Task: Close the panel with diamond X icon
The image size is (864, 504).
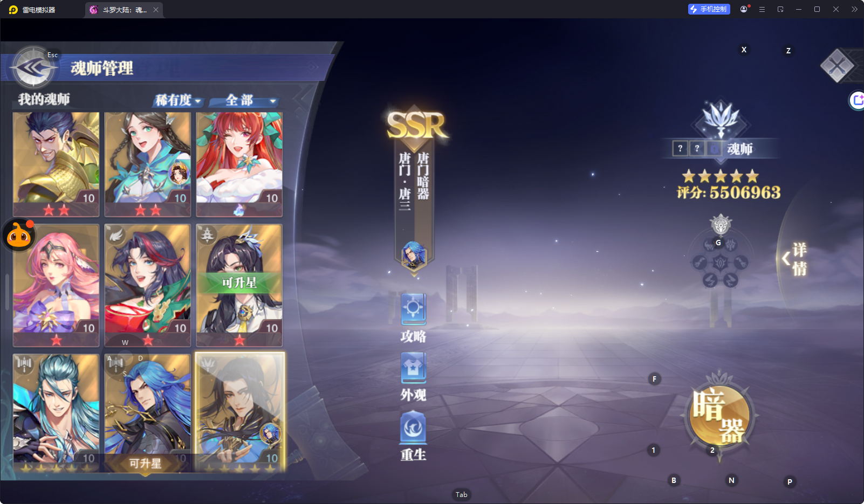Action: (837, 66)
